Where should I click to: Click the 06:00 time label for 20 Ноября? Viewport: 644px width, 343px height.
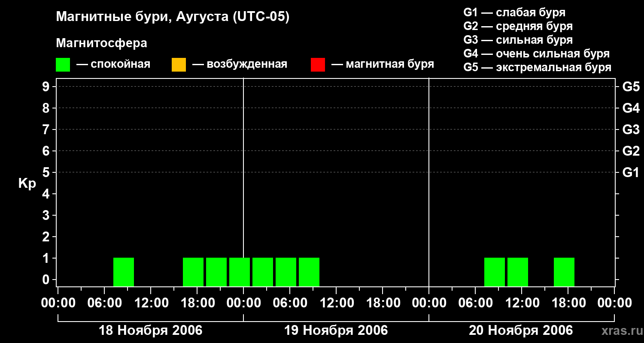click(475, 303)
